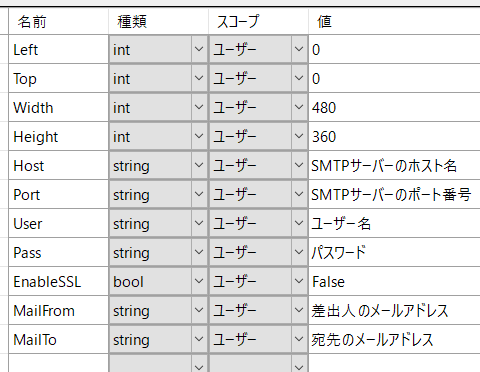Screen dimensions: 480x372
Task: Expand the scope dropdown for Top row
Action: [299, 78]
